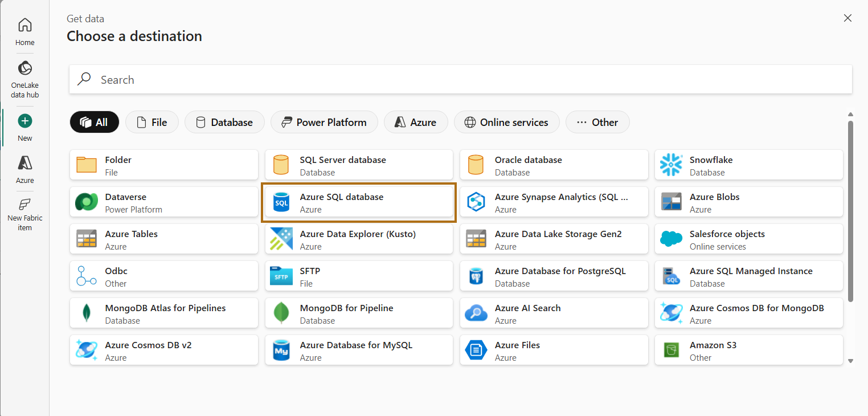Viewport: 868px width, 416px height.
Task: Click the green New plus icon
Action: tap(25, 121)
